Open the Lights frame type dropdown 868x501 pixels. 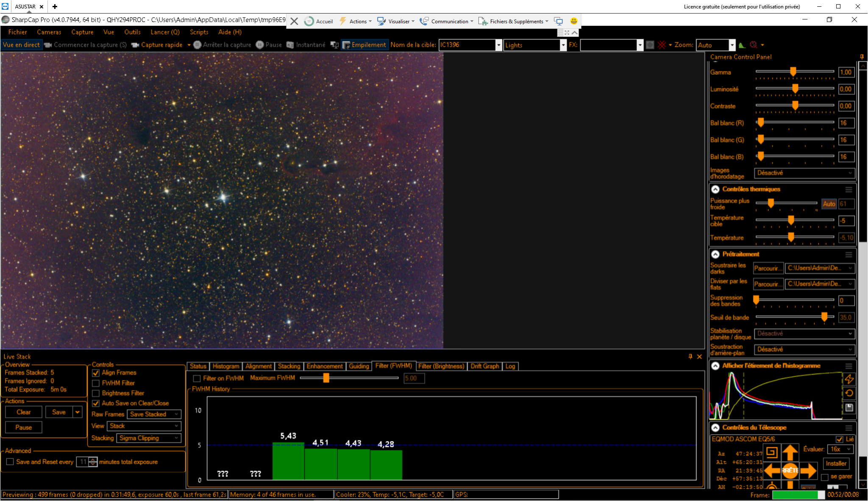pos(563,45)
